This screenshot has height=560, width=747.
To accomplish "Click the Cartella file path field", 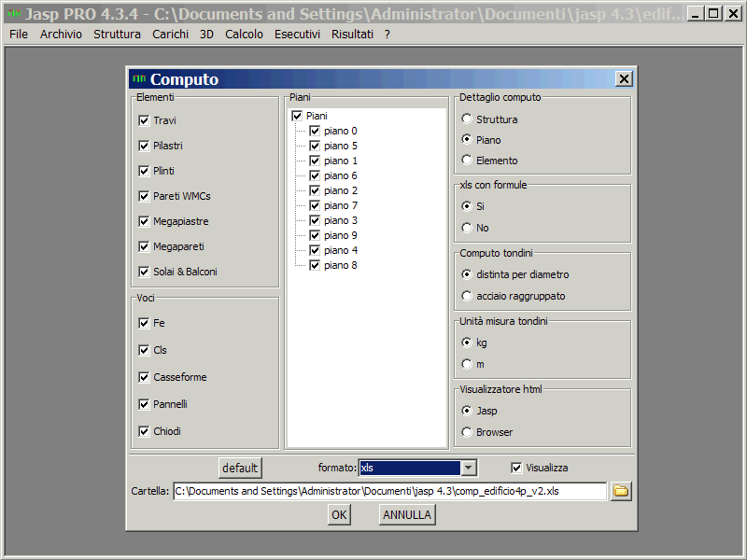I will click(388, 491).
